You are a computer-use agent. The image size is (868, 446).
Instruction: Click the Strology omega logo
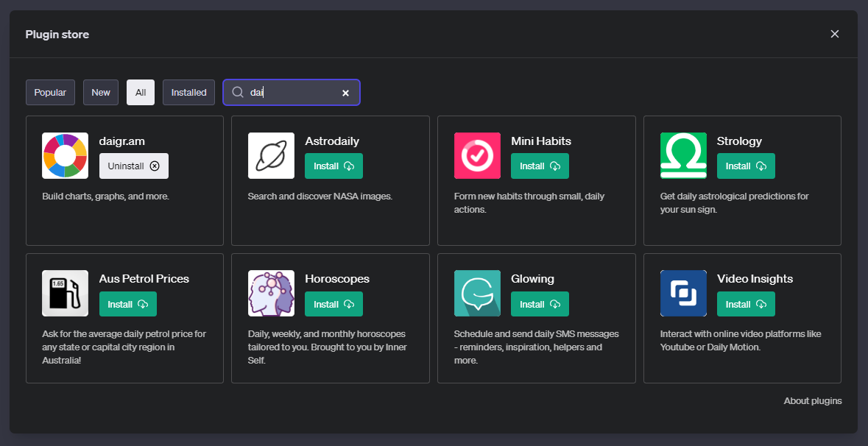pyautogui.click(x=683, y=155)
